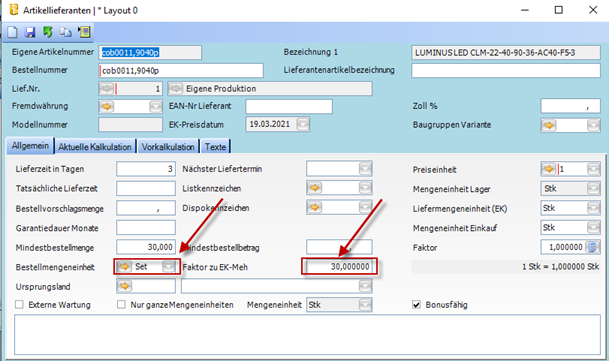Image resolution: width=609 pixels, height=361 pixels.
Task: Click the lookup arrow next to Lief.Nr. field
Action: tap(106, 89)
